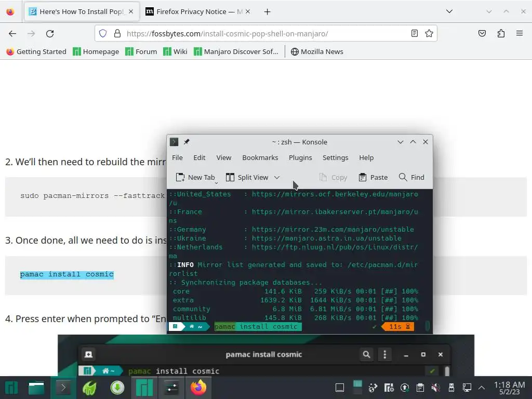Click New Tab in Konsole toolbar

(x=195, y=178)
